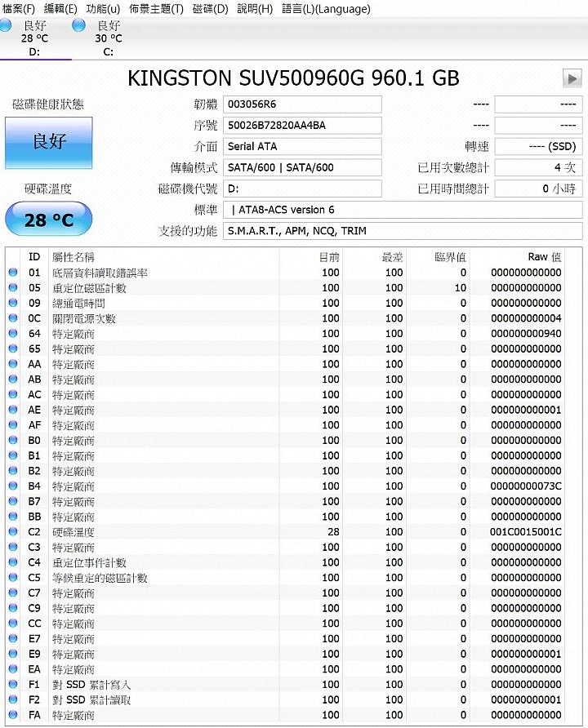Click raw value 00000000073C
Image resolution: width=588 pixels, height=728 pixels.
point(526,486)
